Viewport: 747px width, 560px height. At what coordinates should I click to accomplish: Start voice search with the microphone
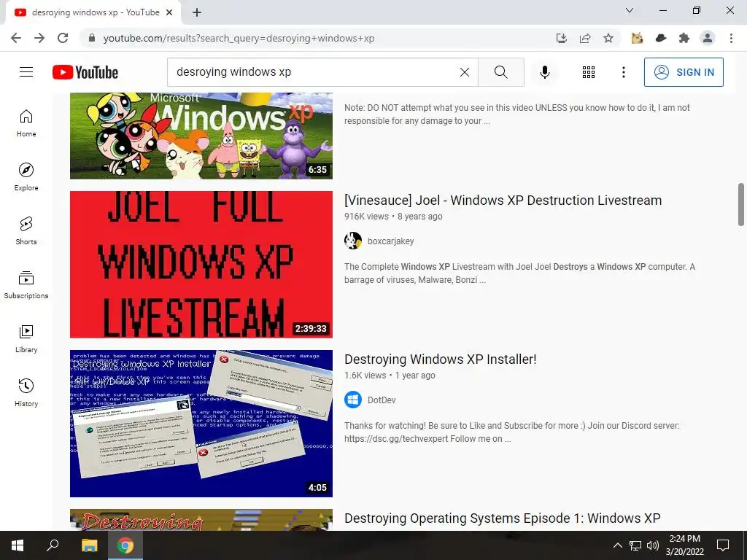(x=545, y=72)
